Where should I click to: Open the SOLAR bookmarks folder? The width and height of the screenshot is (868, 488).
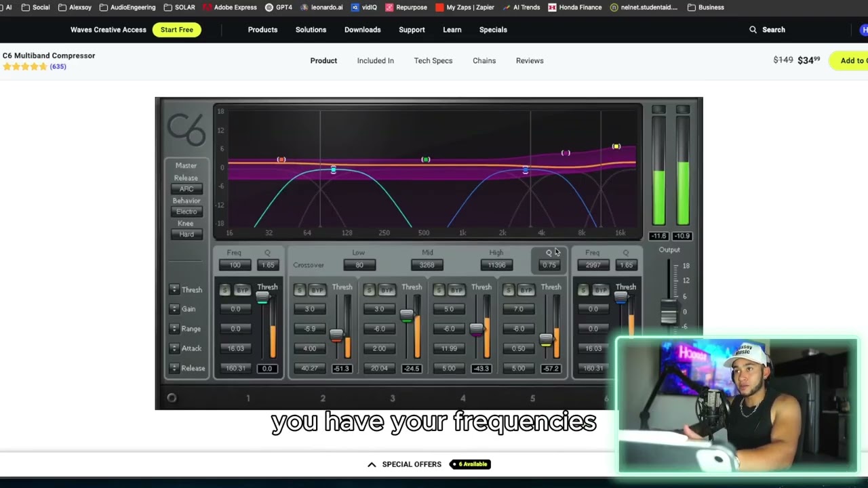[179, 7]
